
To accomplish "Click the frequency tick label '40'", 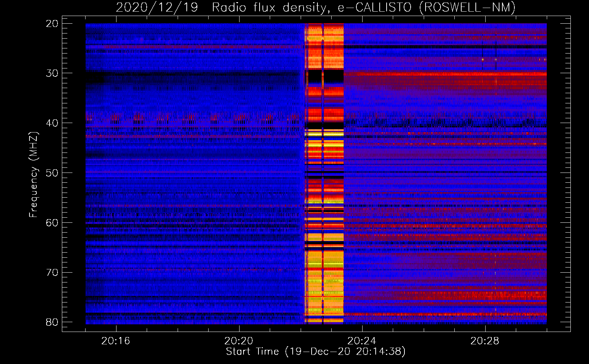I will tap(52, 123).
